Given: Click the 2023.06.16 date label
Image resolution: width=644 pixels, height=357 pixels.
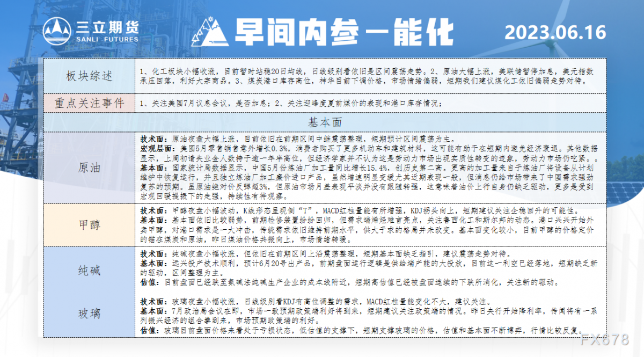Looking at the screenshot, I should point(555,32).
